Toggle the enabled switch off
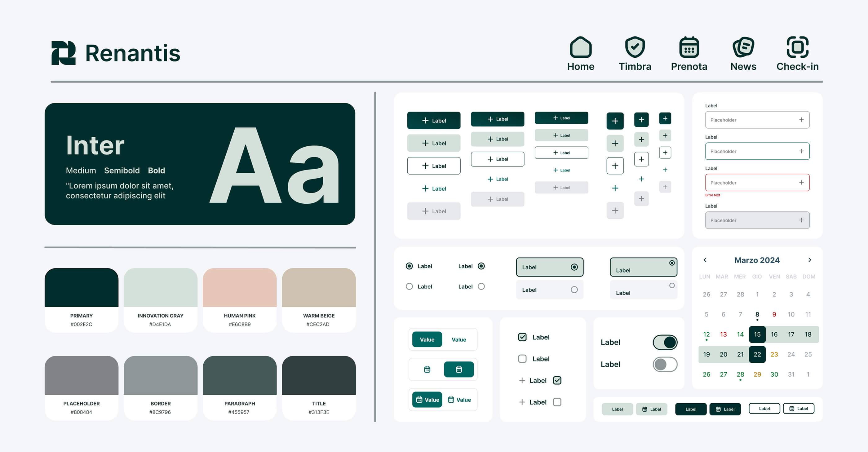The image size is (868, 452). [665, 343]
